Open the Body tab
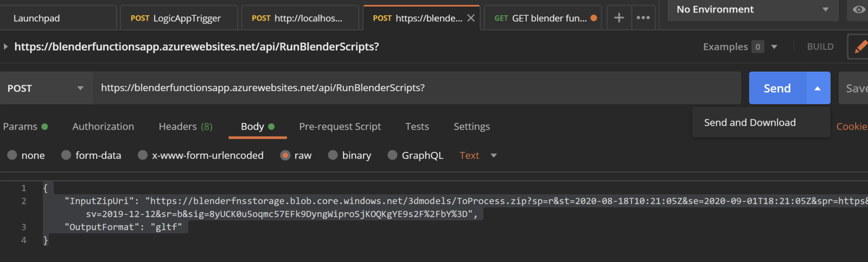868x262 pixels. pos(257,126)
